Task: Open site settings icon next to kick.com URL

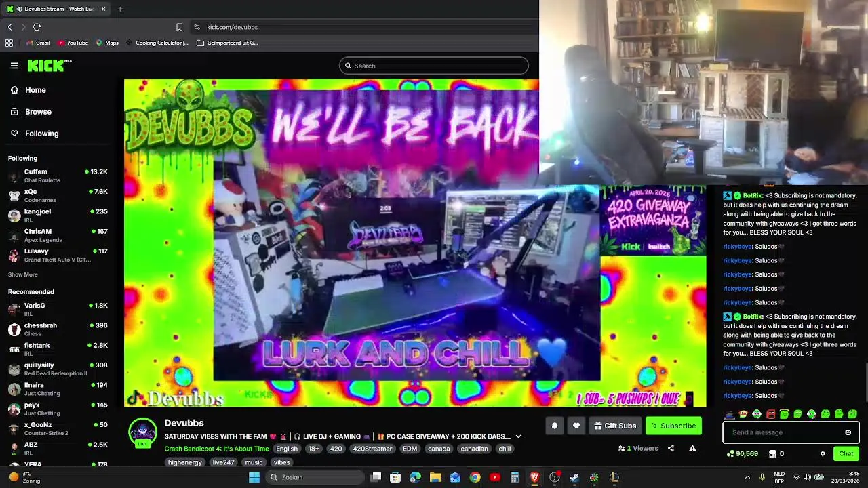Action: coord(197,27)
